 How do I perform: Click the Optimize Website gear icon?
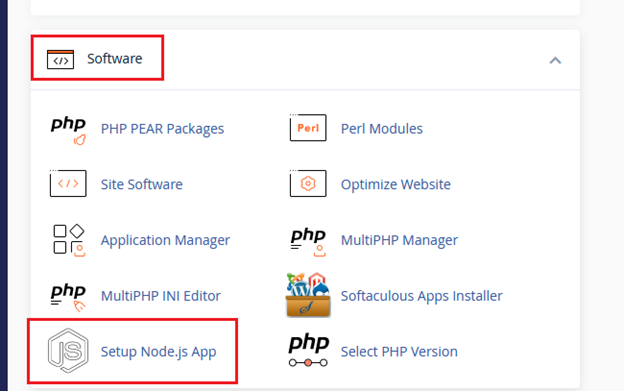[308, 183]
